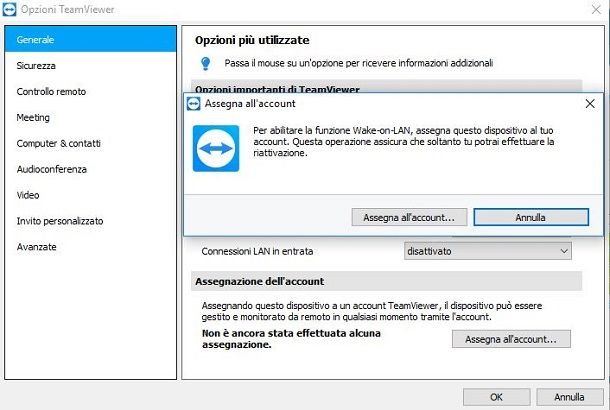Close the Opzioni TeamViewer window
This screenshot has width=610, height=410.
click(x=596, y=9)
